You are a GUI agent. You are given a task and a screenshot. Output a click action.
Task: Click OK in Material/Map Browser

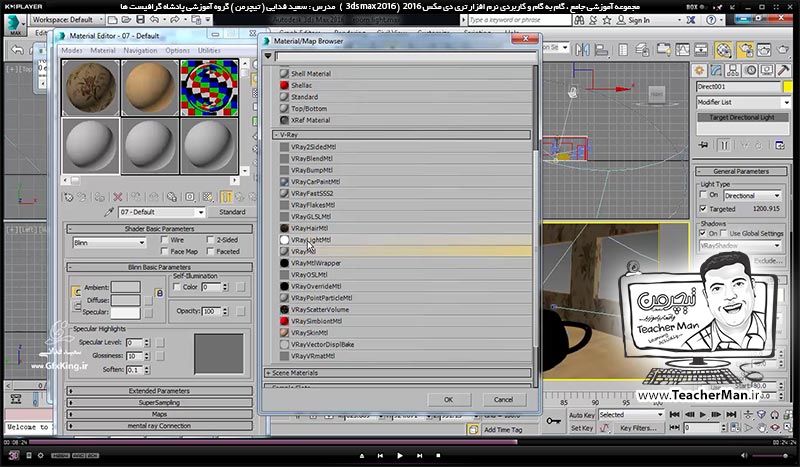pos(448,400)
